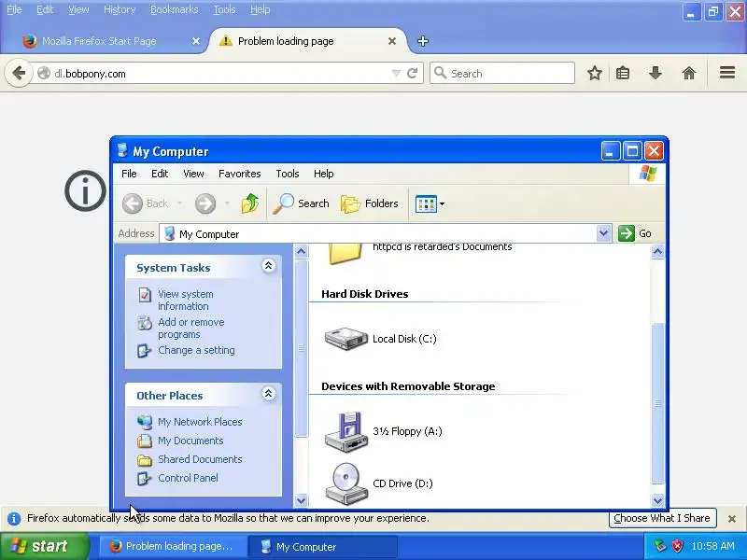Click Choose What I Share button
This screenshot has height=560, width=747.
coord(662,518)
